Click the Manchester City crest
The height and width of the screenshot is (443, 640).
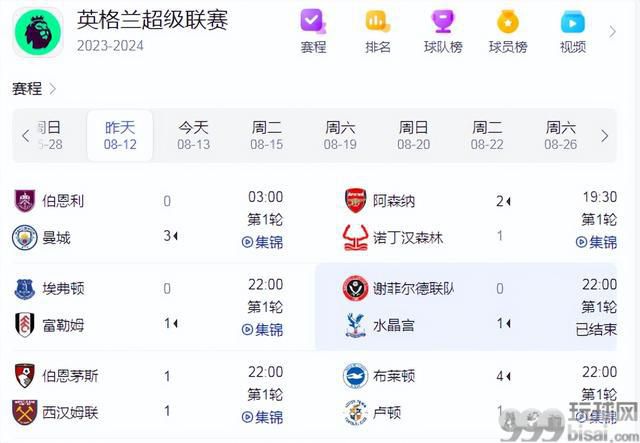(x=24, y=237)
